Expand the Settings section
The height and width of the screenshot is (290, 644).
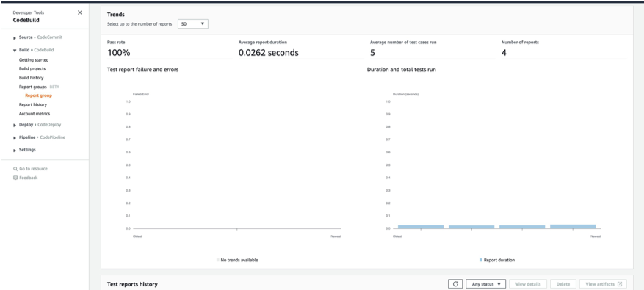point(15,150)
